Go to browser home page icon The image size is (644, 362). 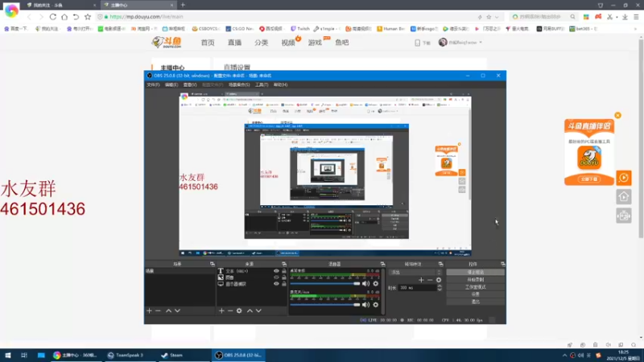click(64, 17)
